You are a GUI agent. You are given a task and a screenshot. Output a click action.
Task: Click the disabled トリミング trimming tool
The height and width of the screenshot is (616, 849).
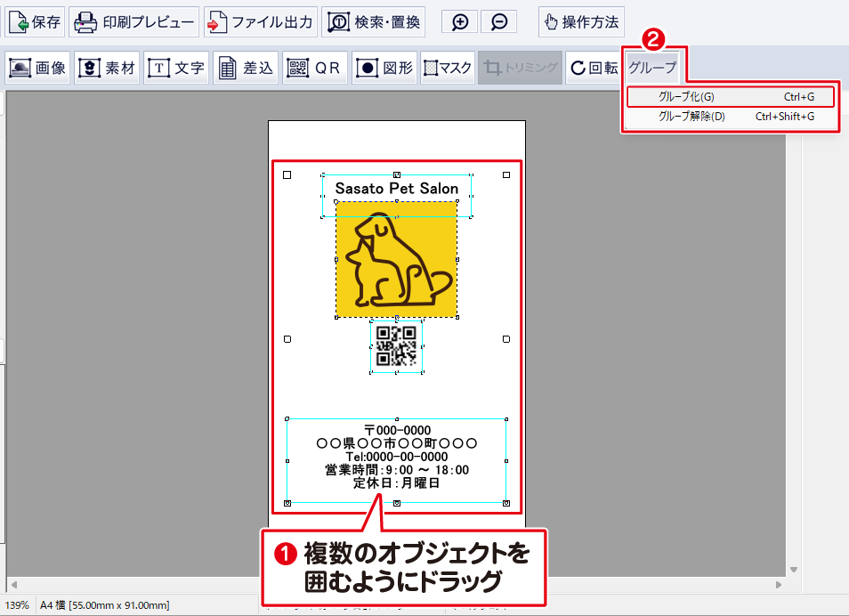[x=520, y=68]
